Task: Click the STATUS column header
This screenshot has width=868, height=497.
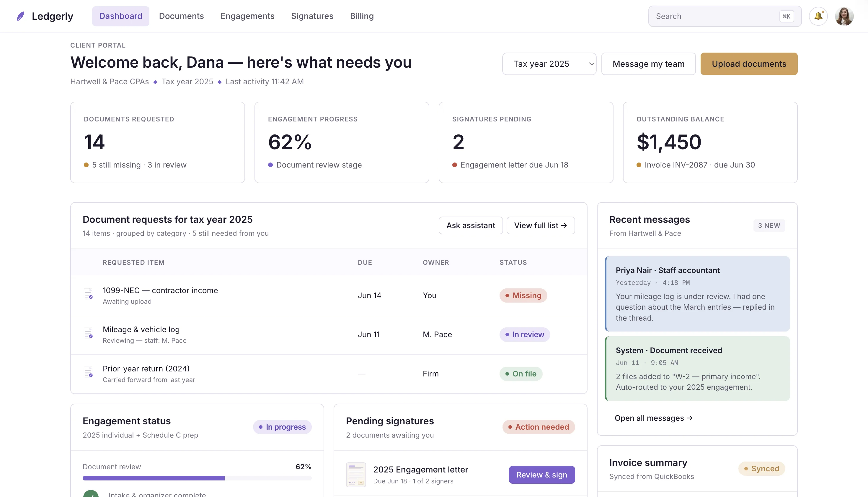Action: (513, 262)
